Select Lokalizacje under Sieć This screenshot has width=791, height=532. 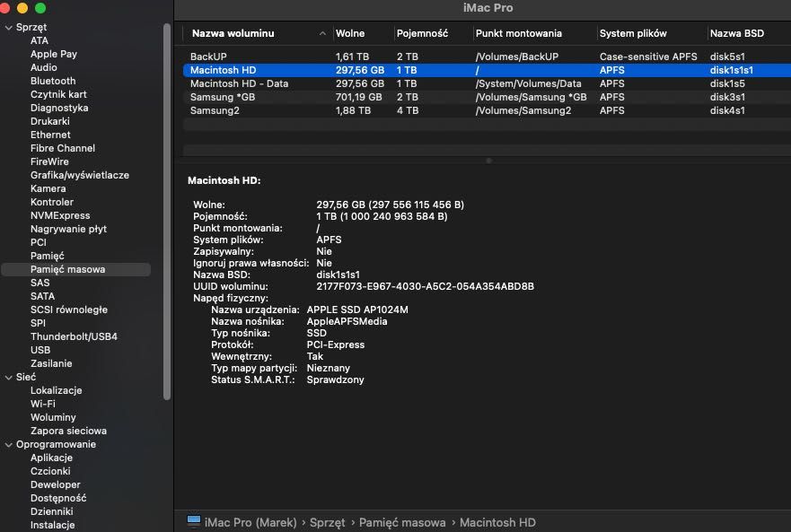[56, 390]
